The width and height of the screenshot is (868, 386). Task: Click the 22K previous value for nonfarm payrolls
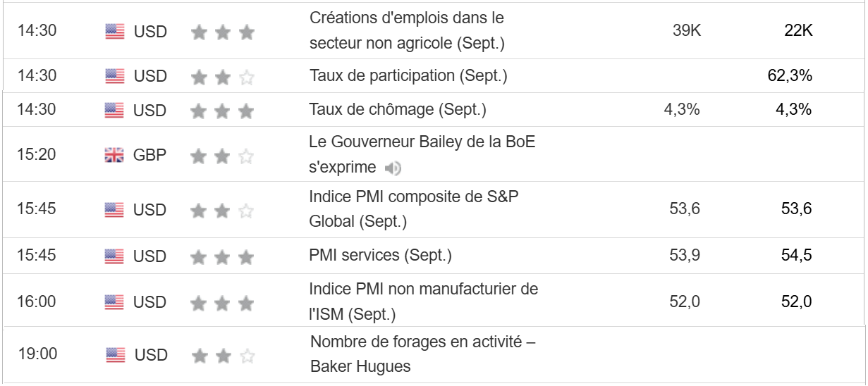tap(798, 32)
